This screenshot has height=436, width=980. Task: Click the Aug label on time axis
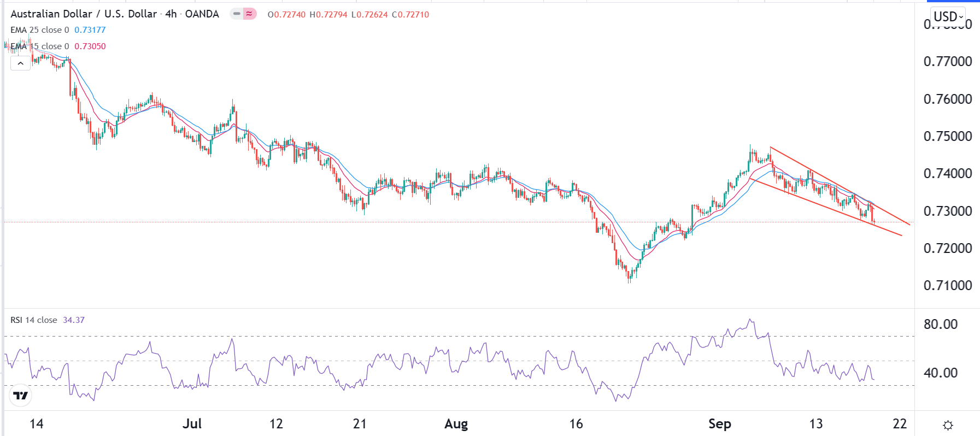456,424
